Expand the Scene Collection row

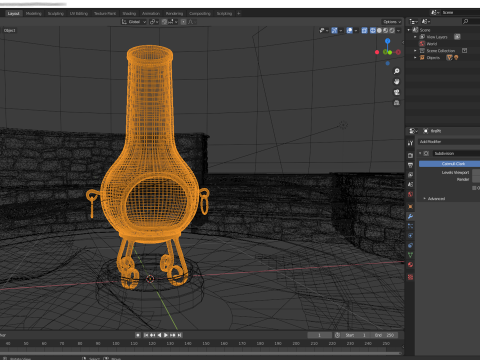point(415,51)
